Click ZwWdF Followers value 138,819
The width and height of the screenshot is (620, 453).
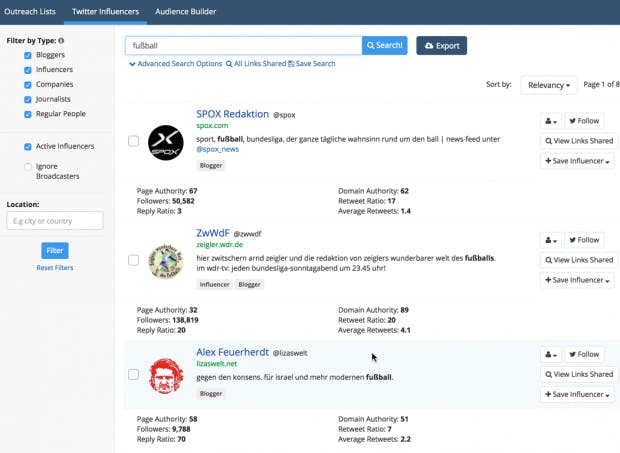(x=185, y=320)
